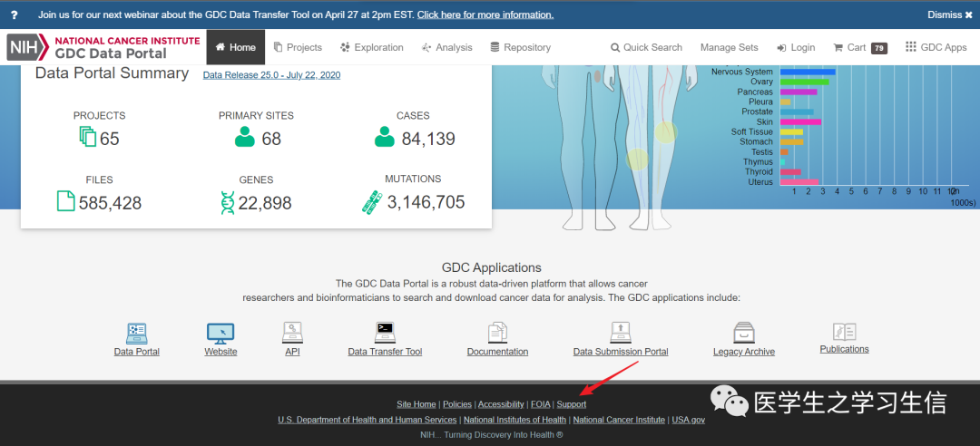Open the FOIA footer link
Image resolution: width=980 pixels, height=446 pixels.
tap(541, 404)
